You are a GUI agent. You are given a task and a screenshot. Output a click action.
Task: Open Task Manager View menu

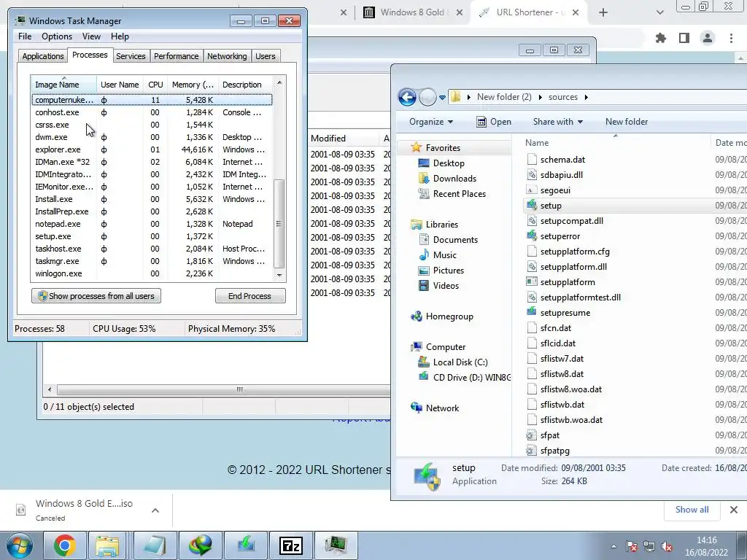91,36
